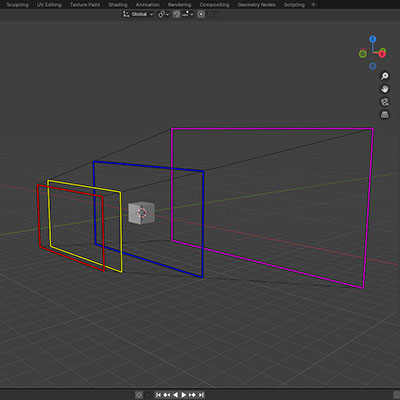
Task: Open the pivot point dropdown
Action: click(x=164, y=14)
